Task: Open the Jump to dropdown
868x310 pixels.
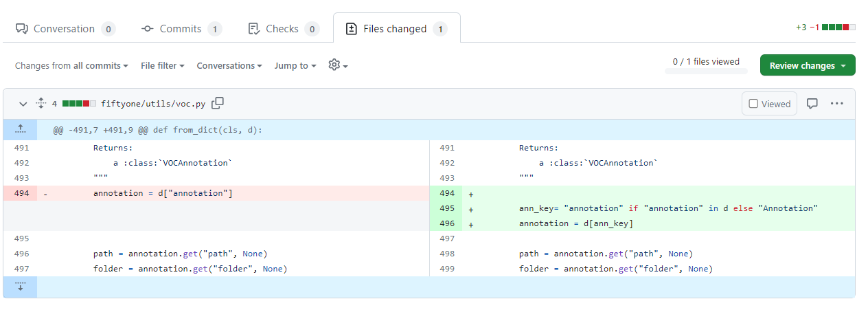Action: [x=295, y=66]
